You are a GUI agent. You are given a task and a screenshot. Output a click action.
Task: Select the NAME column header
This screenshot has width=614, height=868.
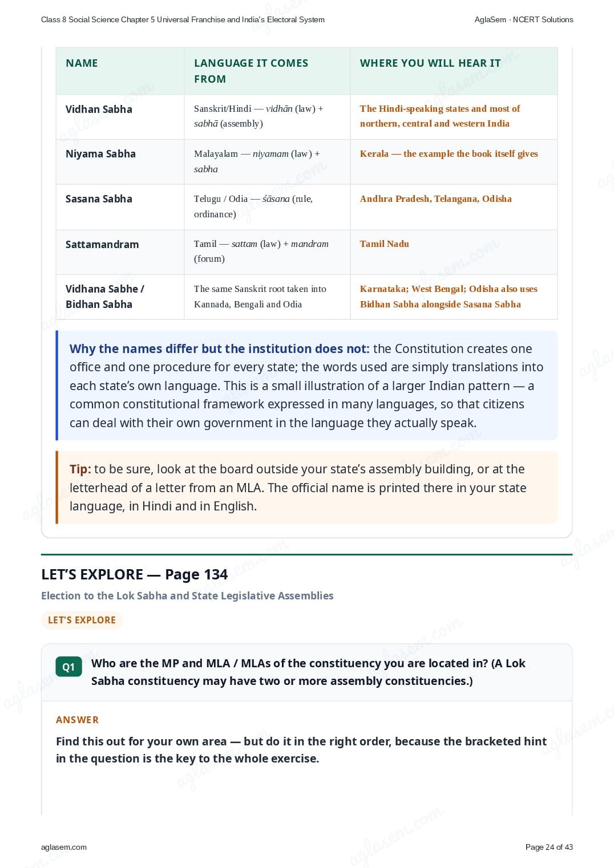click(x=82, y=63)
